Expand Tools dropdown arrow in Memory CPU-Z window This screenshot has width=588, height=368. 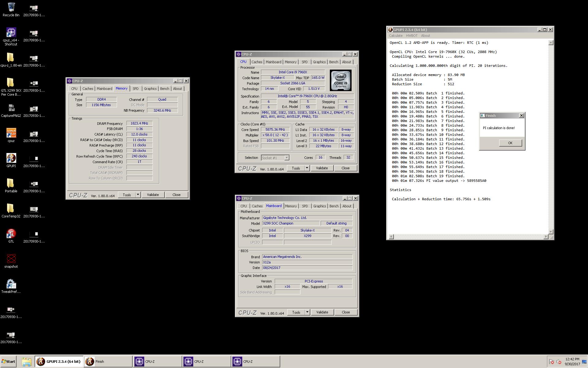(x=138, y=195)
